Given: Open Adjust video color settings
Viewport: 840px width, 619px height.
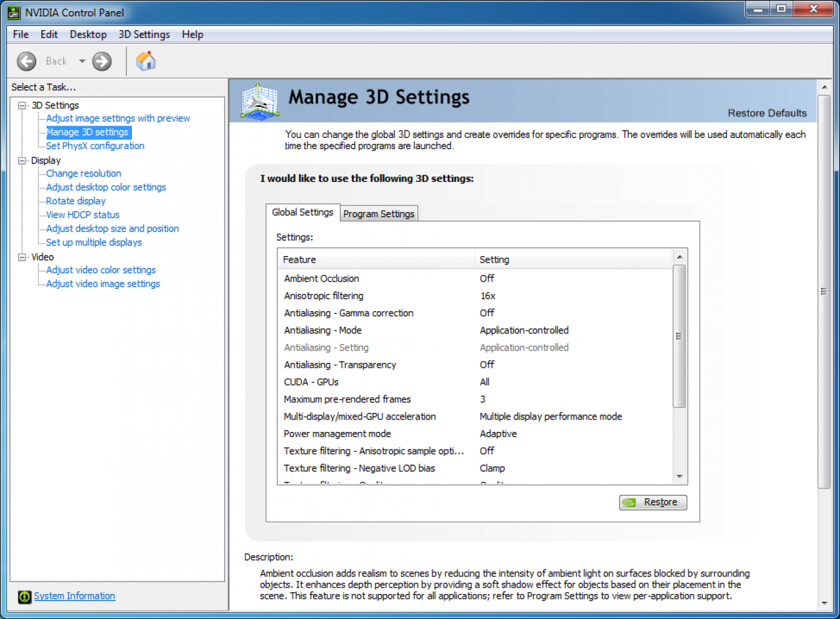Looking at the screenshot, I should click(101, 270).
